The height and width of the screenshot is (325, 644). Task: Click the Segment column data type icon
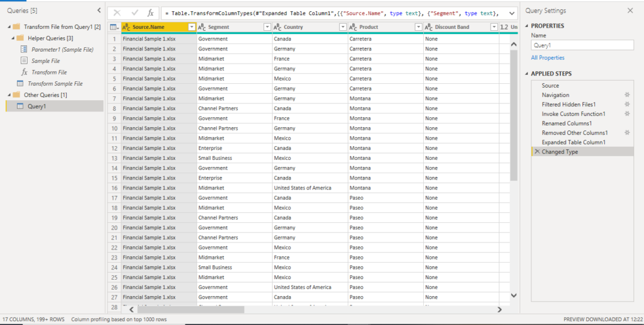202,28
